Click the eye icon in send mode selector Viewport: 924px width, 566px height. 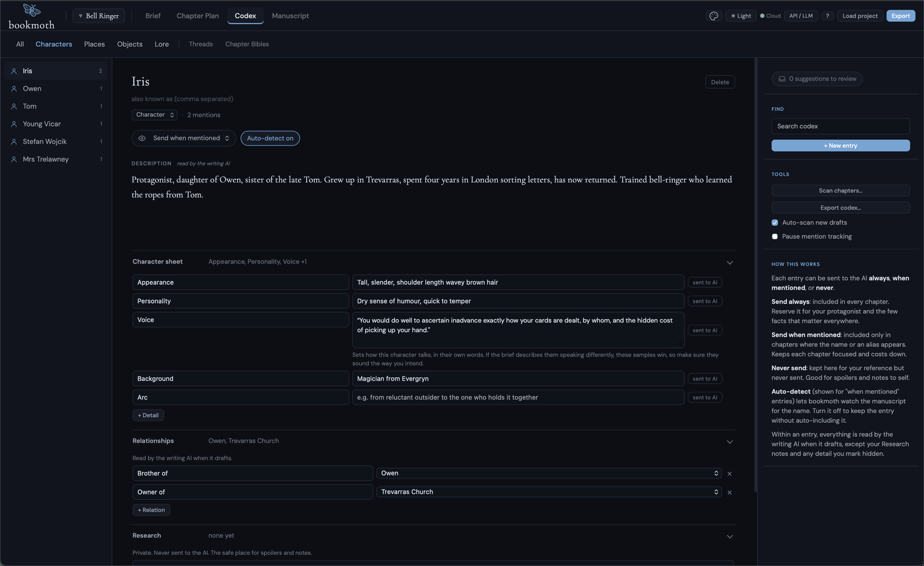[142, 138]
